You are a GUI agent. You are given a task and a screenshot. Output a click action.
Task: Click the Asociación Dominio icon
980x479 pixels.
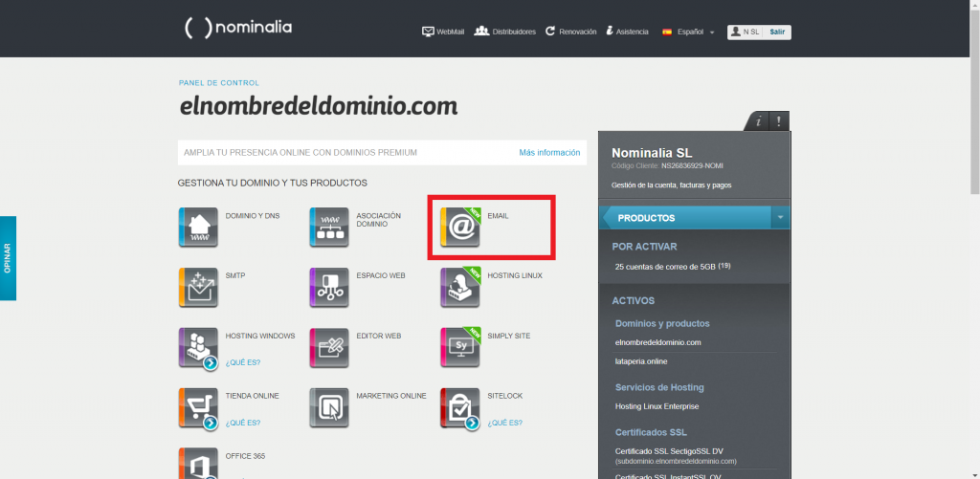pos(329,227)
